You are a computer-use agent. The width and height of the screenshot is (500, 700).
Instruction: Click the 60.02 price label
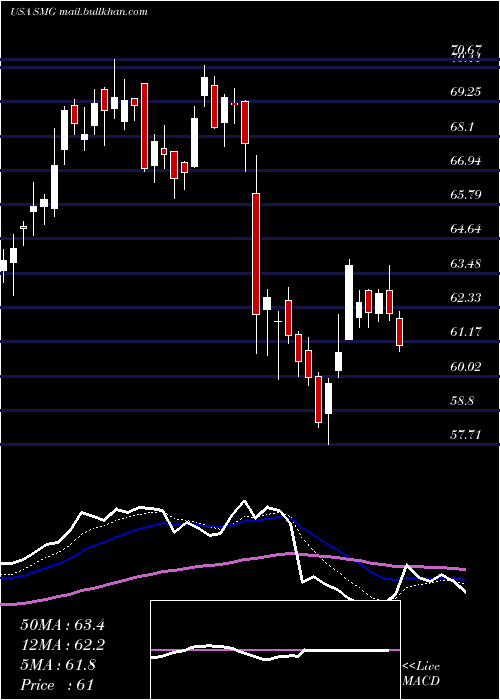[x=466, y=367]
